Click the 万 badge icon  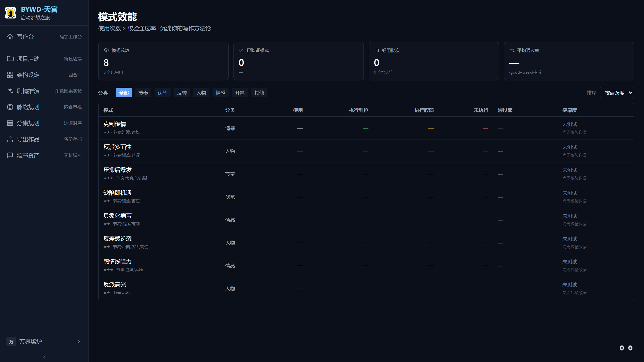pos(11,341)
